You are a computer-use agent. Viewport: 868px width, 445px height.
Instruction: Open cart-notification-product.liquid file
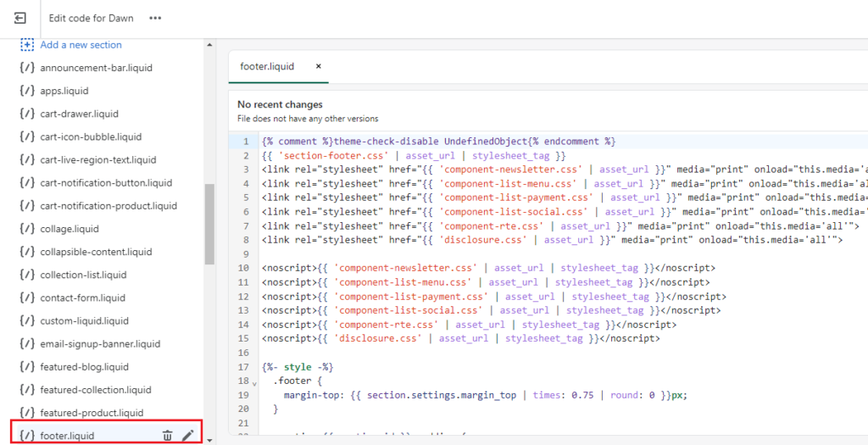(x=108, y=206)
